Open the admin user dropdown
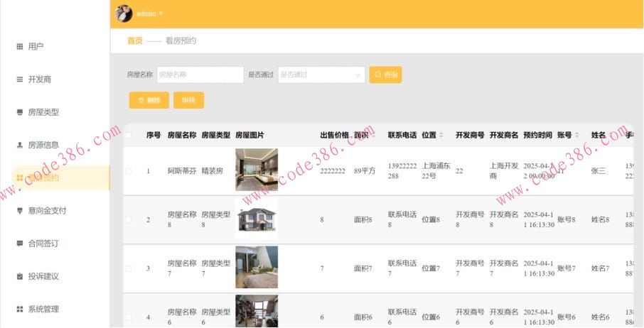 (x=150, y=14)
